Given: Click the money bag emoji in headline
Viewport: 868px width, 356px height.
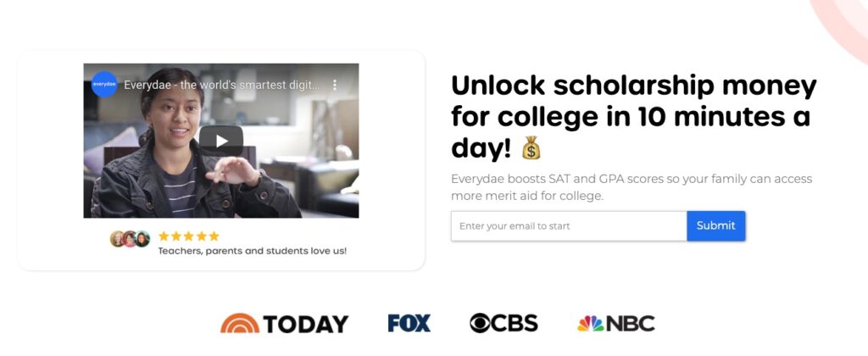Looking at the screenshot, I should point(531,147).
